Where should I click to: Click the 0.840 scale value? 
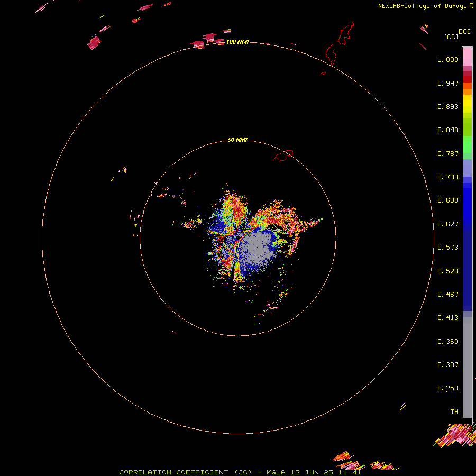(x=448, y=130)
